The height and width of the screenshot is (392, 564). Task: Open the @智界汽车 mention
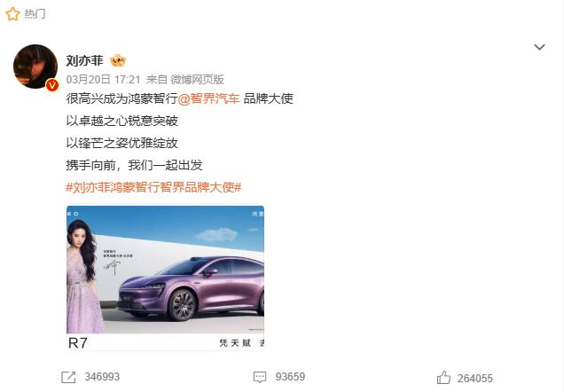[208, 98]
